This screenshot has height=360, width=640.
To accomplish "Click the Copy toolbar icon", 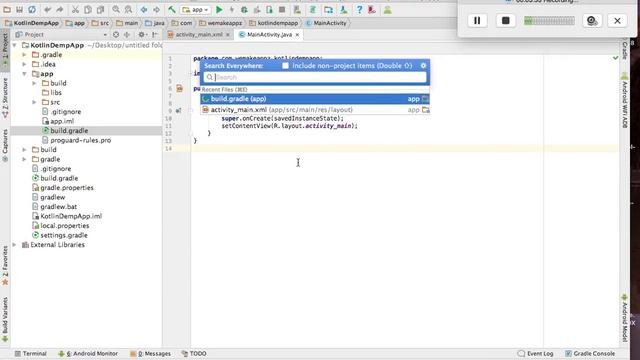I will point(88,9).
